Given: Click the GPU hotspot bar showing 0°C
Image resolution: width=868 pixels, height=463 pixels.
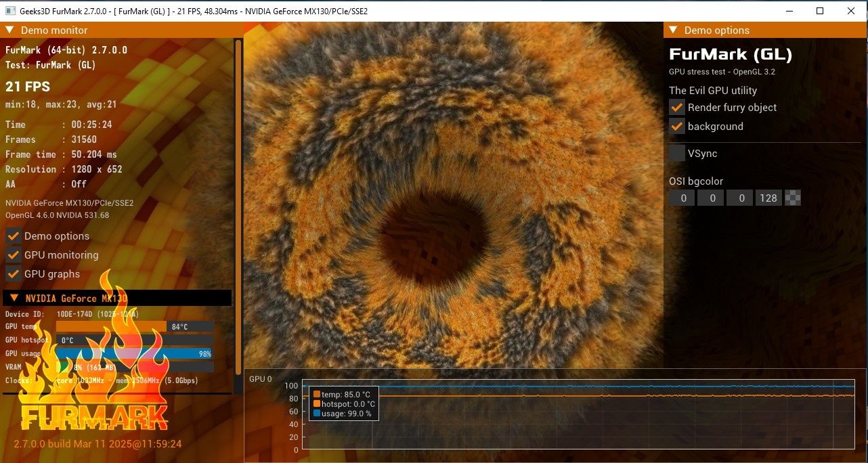Looking at the screenshot, I should coord(135,340).
